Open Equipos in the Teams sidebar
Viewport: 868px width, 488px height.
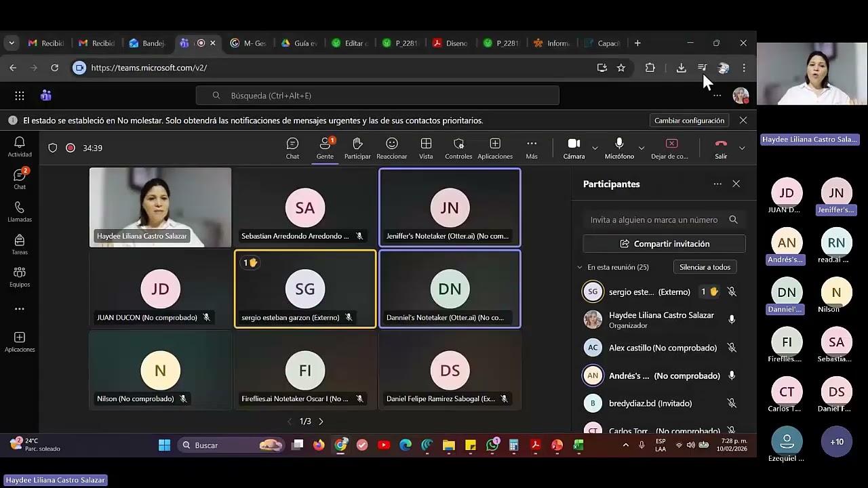tap(20, 277)
